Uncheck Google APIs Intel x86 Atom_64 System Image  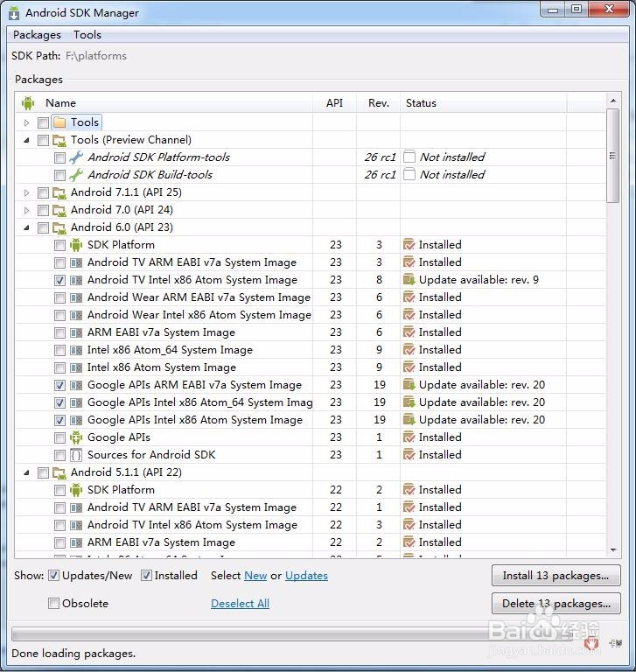(x=59, y=402)
